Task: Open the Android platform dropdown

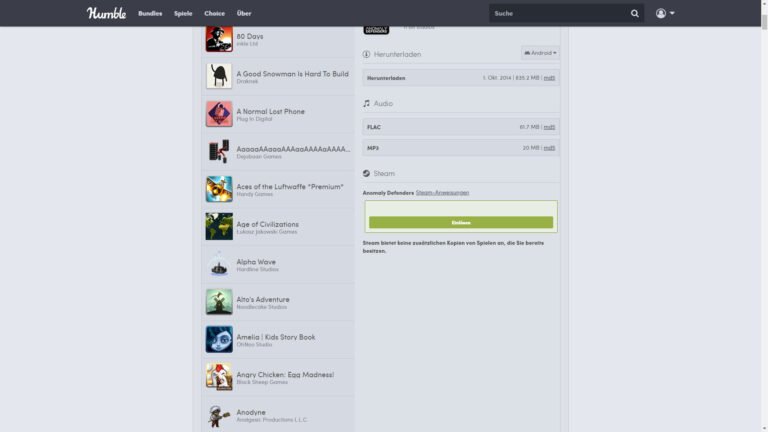Action: (540, 53)
